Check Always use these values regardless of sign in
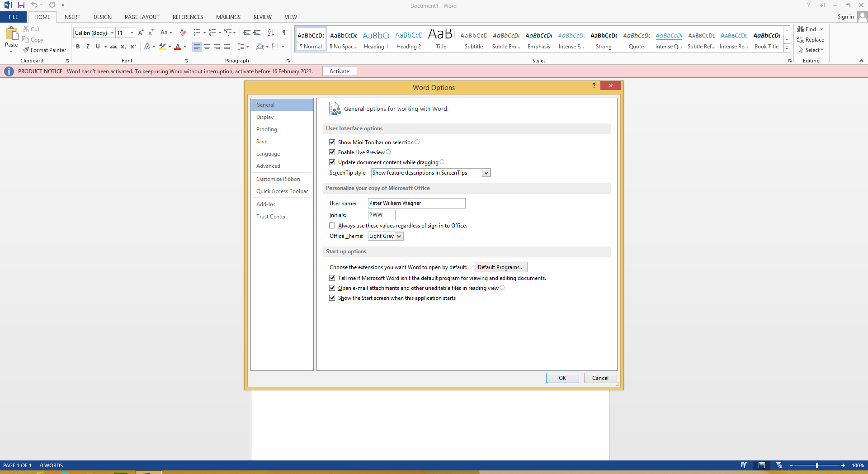 click(x=332, y=225)
